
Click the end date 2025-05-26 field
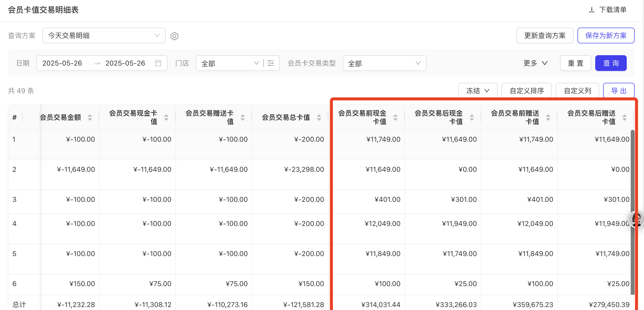pos(125,63)
